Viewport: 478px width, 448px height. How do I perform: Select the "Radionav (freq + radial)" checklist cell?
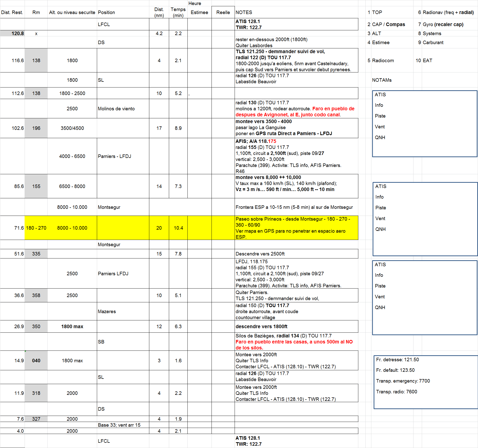(x=448, y=12)
